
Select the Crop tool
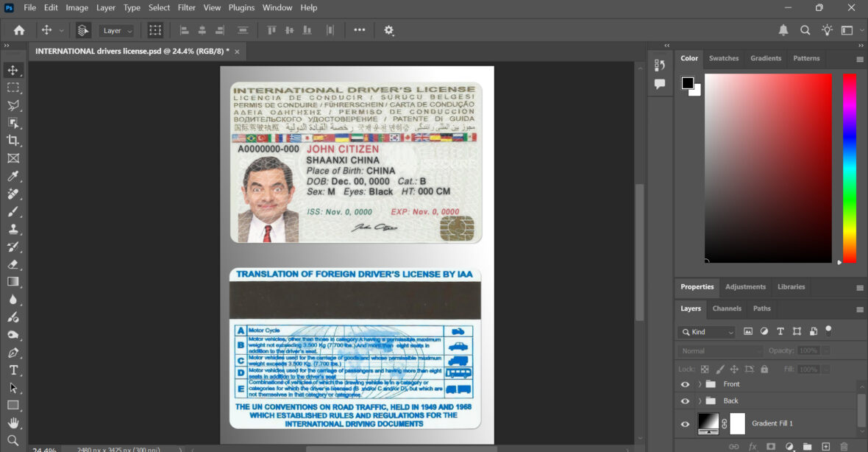point(13,141)
